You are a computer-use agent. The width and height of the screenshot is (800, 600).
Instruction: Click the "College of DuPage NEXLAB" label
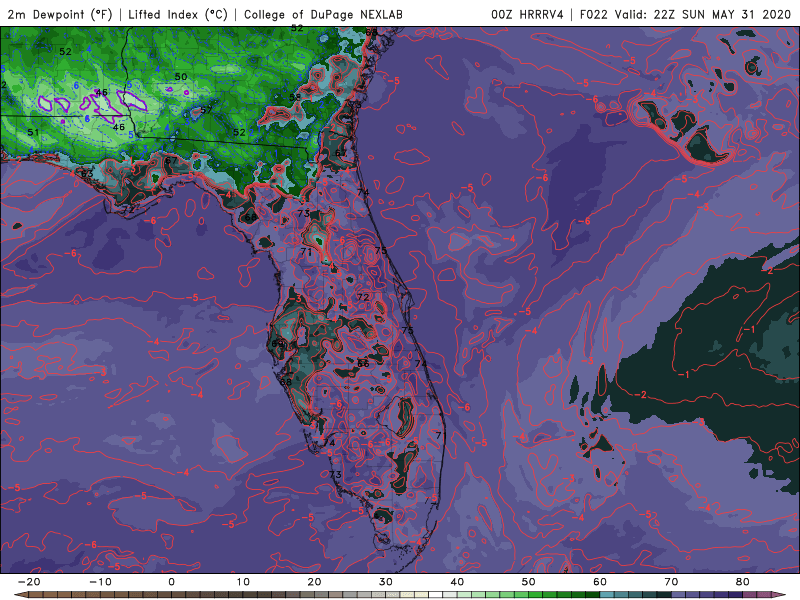[323, 14]
